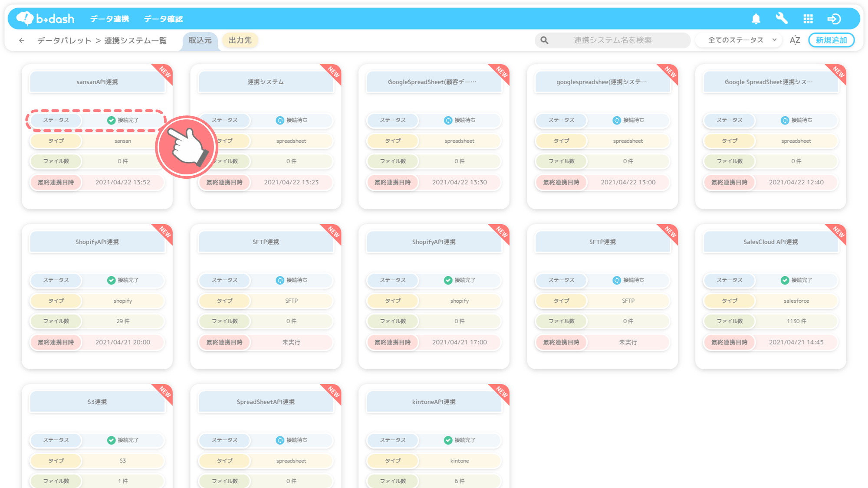Open the 全てのステータス filter dropdown
Image resolution: width=868 pixels, height=488 pixels.
pyautogui.click(x=739, y=40)
